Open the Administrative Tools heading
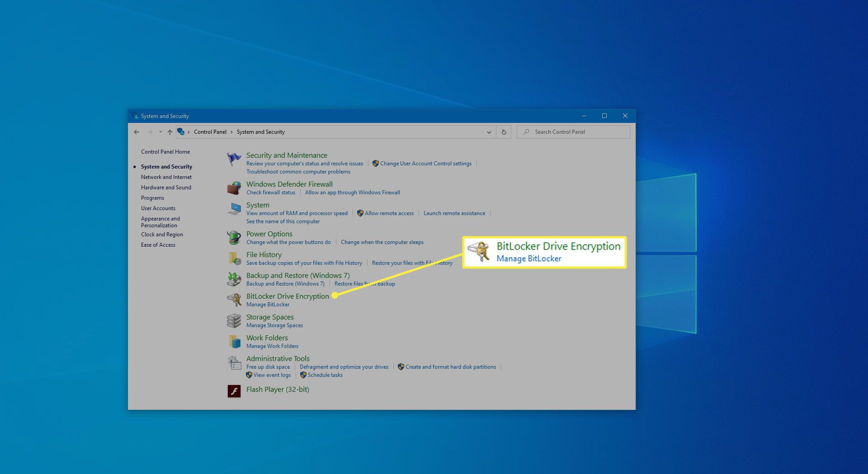The height and width of the screenshot is (474, 868). 278,359
